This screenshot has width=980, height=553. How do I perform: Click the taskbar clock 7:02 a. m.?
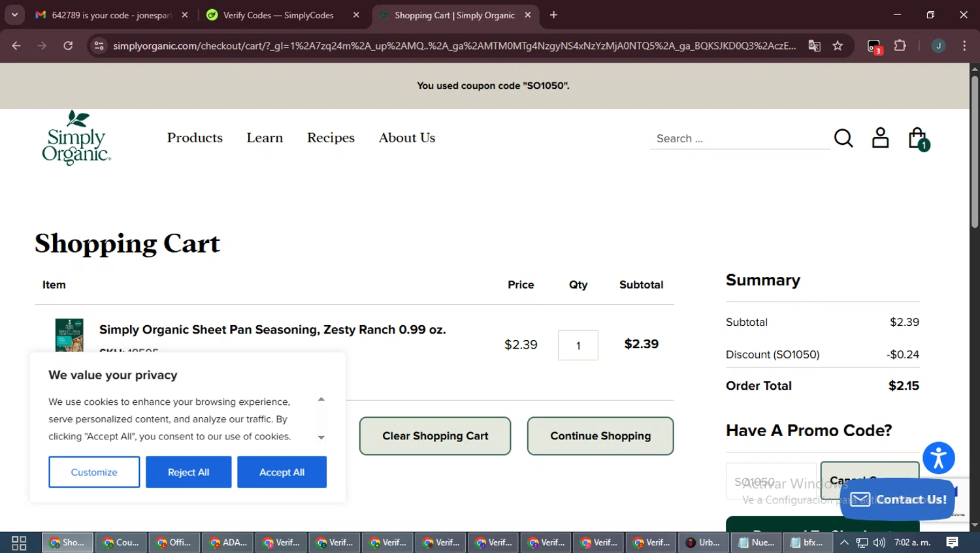click(x=912, y=543)
